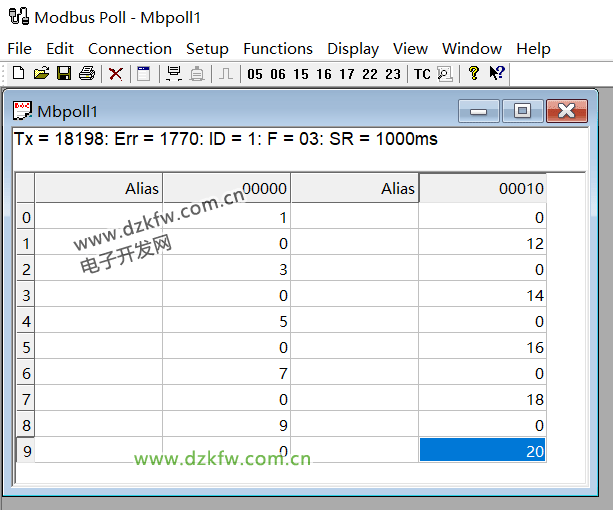
Task: Click the Print toolbar icon
Action: pos(87,73)
